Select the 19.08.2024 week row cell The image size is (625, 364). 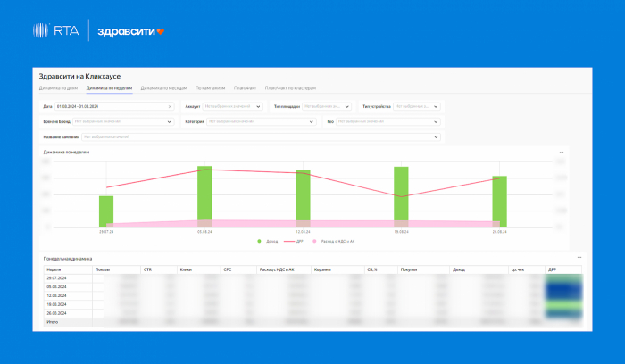click(x=68, y=304)
